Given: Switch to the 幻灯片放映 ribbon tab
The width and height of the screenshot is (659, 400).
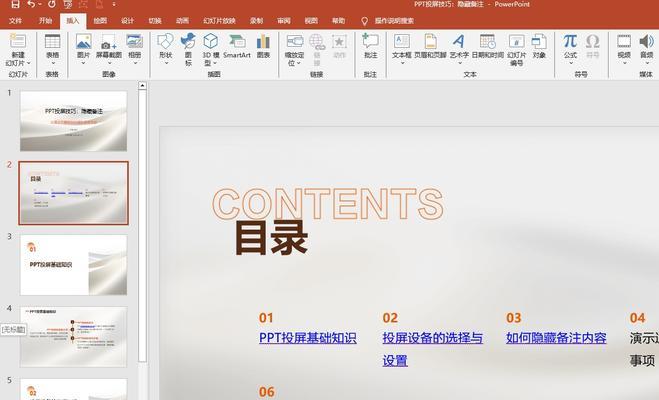Looking at the screenshot, I should [x=219, y=21].
